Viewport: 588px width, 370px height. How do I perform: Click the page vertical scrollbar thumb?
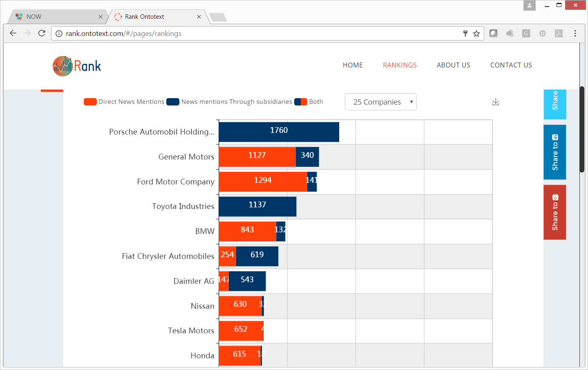[582, 129]
